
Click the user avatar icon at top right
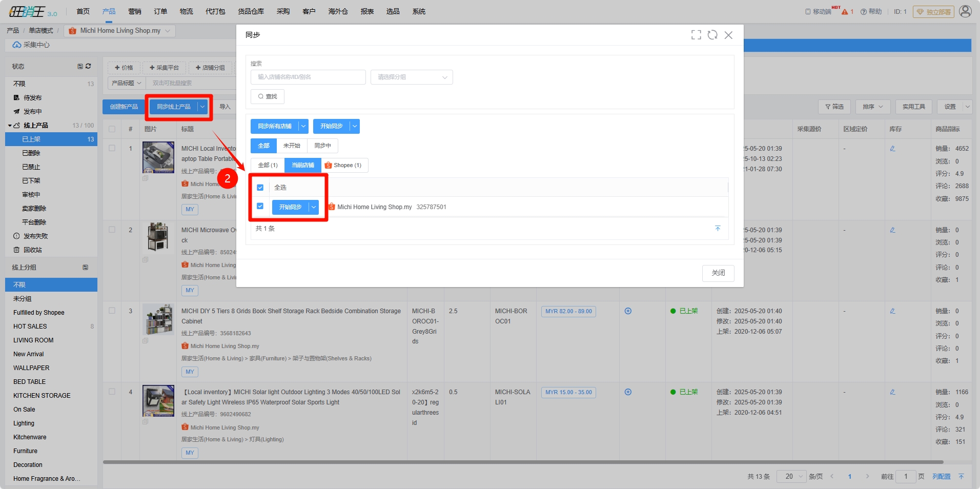pyautogui.click(x=965, y=11)
